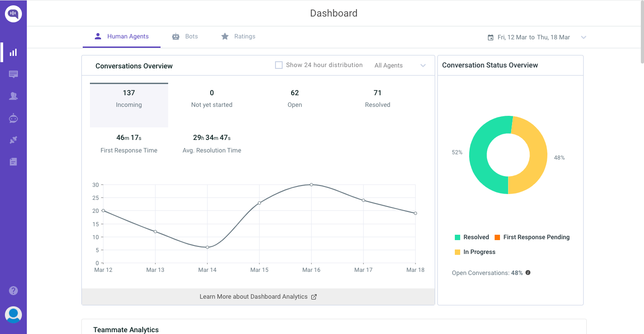Image resolution: width=644 pixels, height=334 pixels.
Task: Click the user profile avatar
Action: click(13, 315)
